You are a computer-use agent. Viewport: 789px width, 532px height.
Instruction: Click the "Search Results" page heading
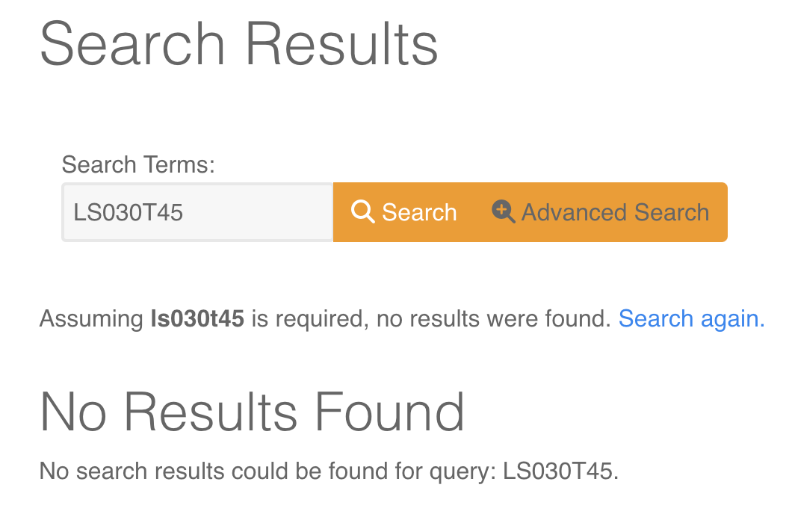238,44
